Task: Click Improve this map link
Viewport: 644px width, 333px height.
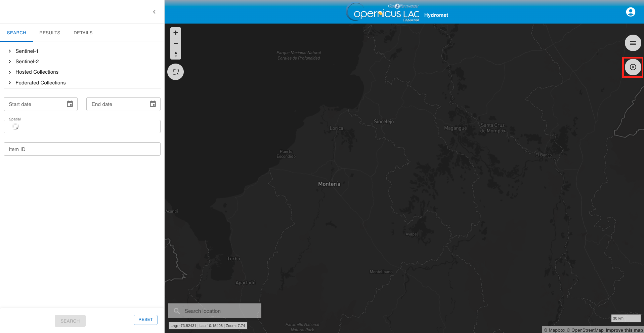Action: (624, 330)
